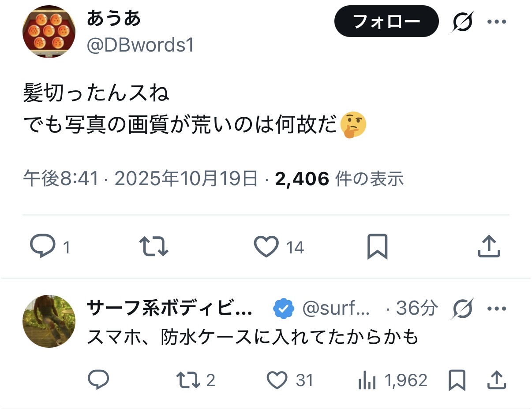Screen dimensions: 532x409
Task: Like the main post with 14 likes
Action: [x=266, y=247]
